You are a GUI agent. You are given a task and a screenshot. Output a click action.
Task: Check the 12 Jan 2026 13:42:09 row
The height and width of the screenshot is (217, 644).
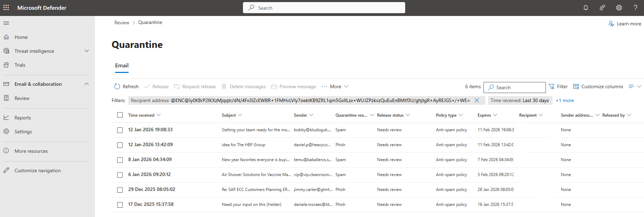[120, 145]
